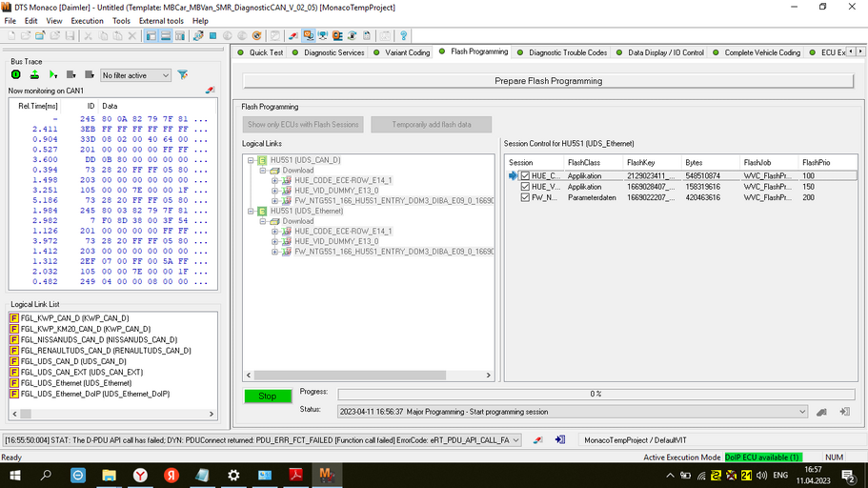Switch to the Variant Coding tab
Viewport: 868px width, 488px height.
coord(402,52)
